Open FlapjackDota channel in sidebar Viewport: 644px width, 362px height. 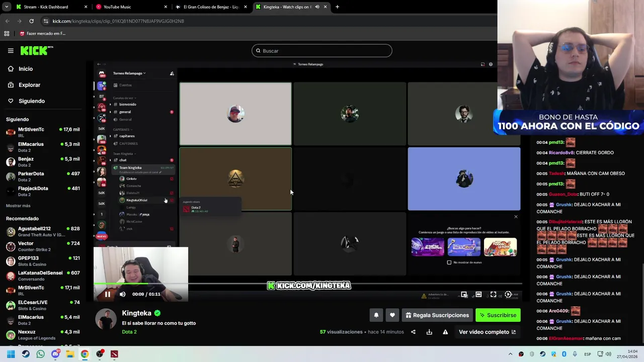pyautogui.click(x=43, y=191)
